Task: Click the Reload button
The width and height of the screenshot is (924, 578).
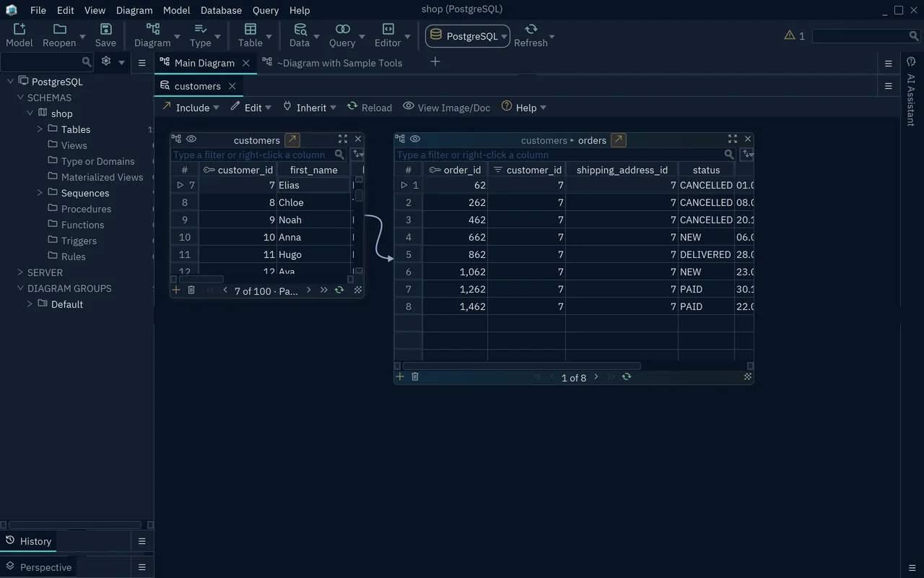Action: [370, 107]
